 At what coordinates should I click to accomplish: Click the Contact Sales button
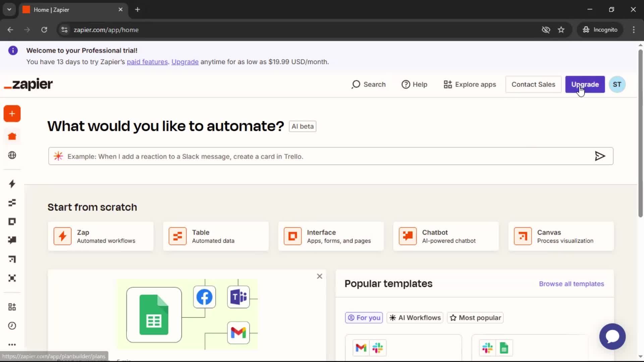(533, 84)
